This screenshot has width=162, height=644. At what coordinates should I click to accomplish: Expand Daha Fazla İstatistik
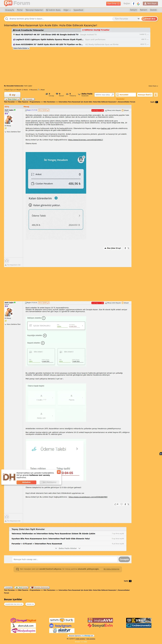point(85,95)
